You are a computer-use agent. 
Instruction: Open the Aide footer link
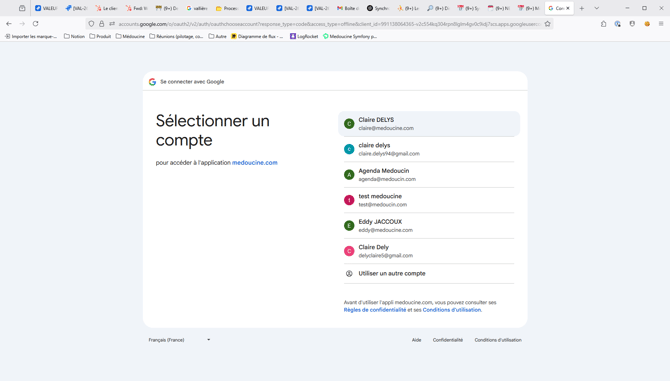[417, 340]
